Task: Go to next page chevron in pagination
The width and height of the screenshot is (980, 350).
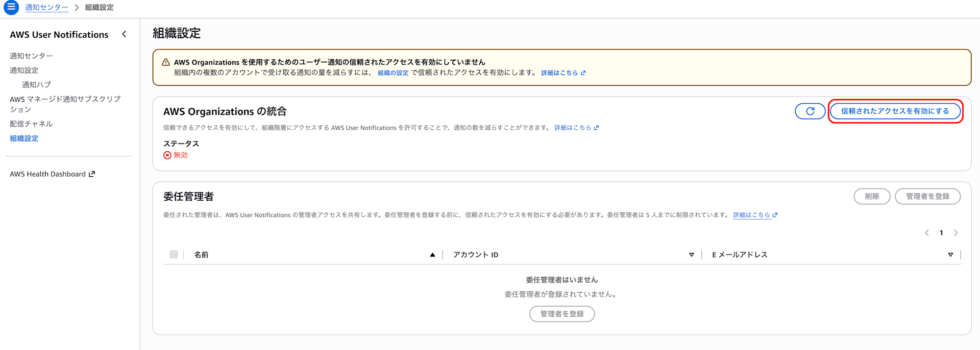Action: [955, 233]
